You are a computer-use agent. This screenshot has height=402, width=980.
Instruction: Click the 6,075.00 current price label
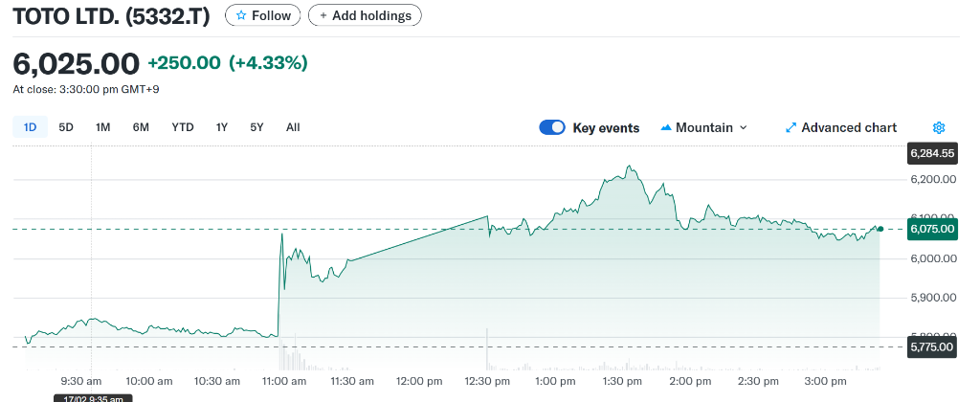[x=932, y=229]
